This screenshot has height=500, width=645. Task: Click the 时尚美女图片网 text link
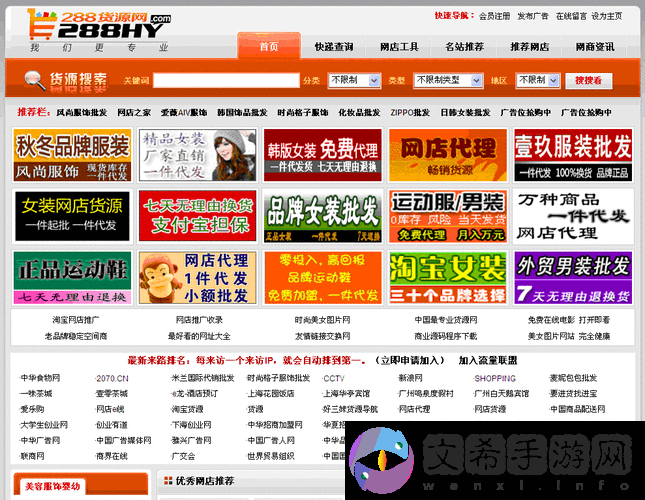(x=322, y=320)
